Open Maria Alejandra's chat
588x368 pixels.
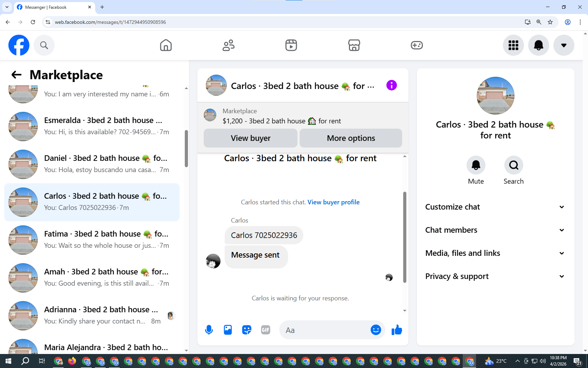[92, 347]
